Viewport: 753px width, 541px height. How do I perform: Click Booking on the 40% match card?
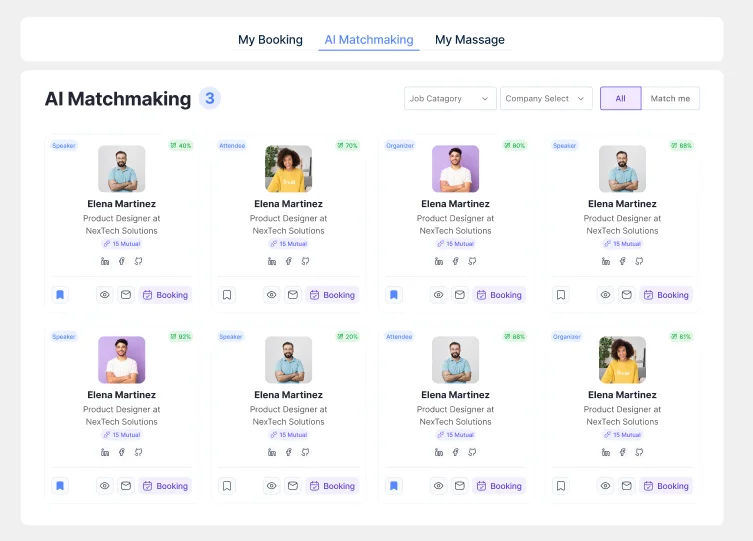[165, 295]
